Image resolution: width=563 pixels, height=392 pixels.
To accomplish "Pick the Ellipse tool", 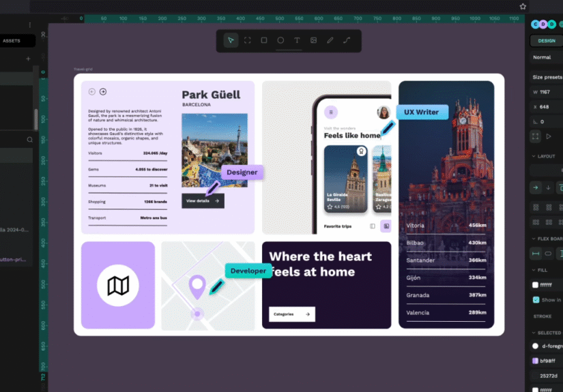I will pos(280,41).
